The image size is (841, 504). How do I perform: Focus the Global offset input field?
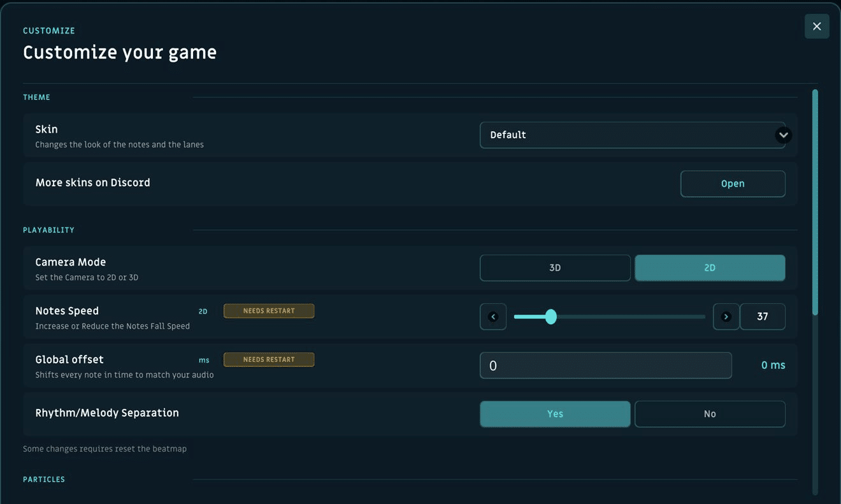click(x=605, y=366)
